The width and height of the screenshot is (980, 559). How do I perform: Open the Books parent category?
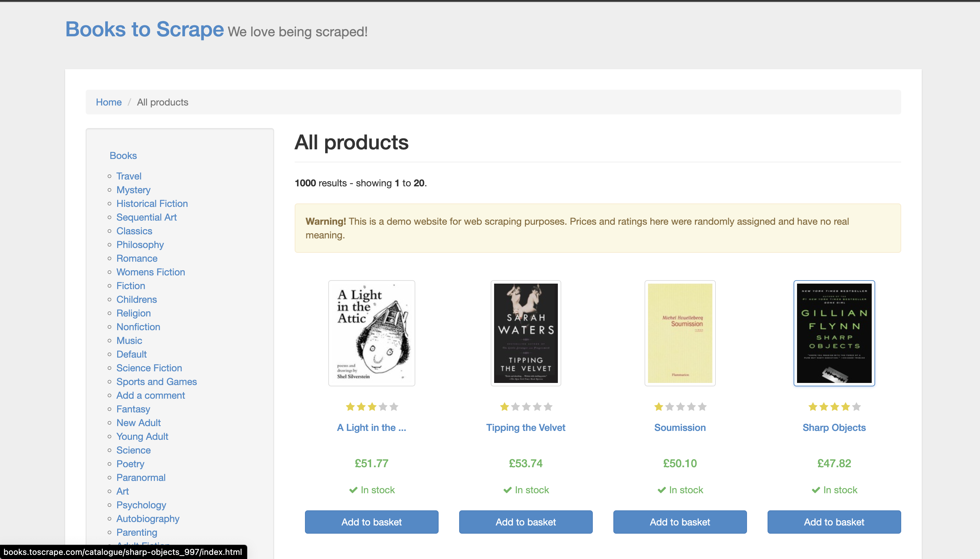[123, 156]
